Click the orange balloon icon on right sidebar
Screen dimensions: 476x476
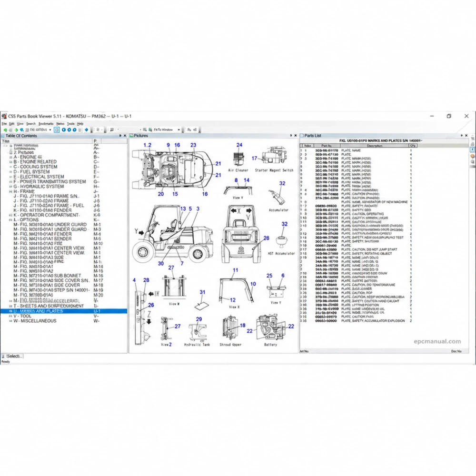[472, 156]
